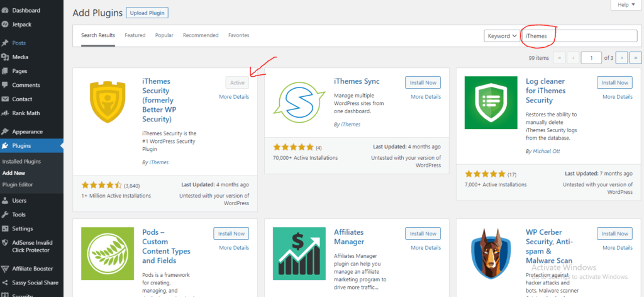Open Comments bubble icon
Screen dimensions: 644x297
(5, 85)
